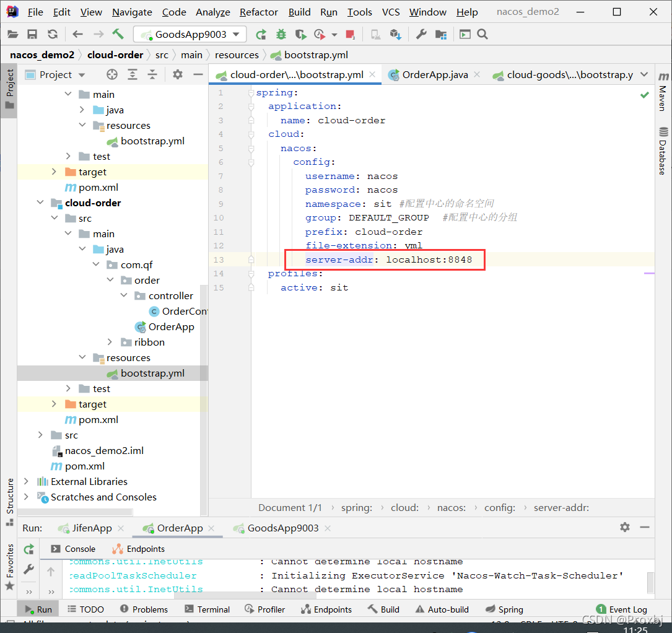Click the locate file target icon

coord(112,74)
